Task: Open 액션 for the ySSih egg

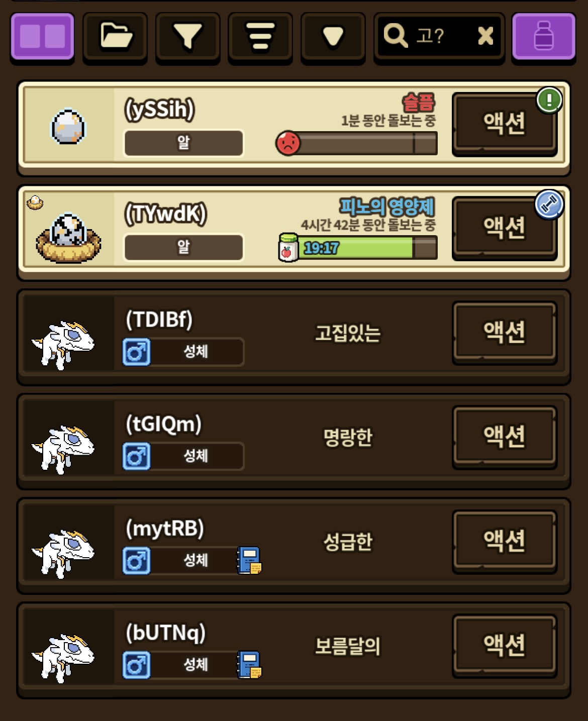Action: click(x=505, y=124)
